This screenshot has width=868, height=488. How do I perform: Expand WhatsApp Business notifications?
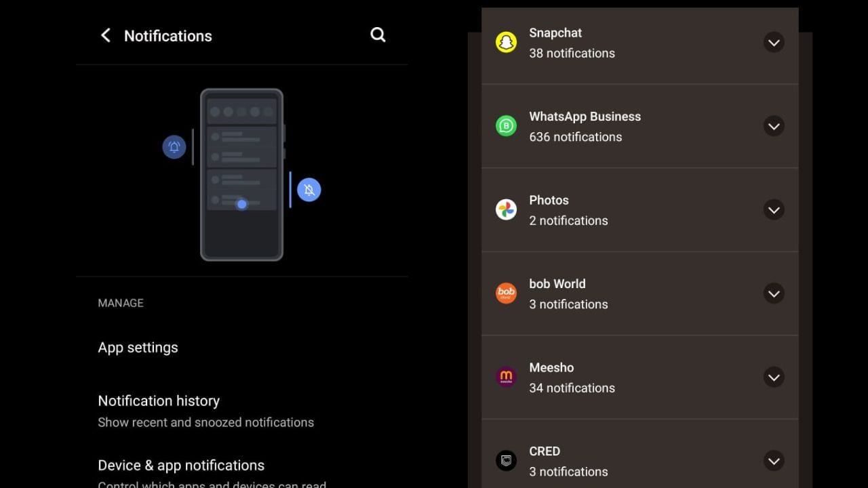(x=774, y=126)
